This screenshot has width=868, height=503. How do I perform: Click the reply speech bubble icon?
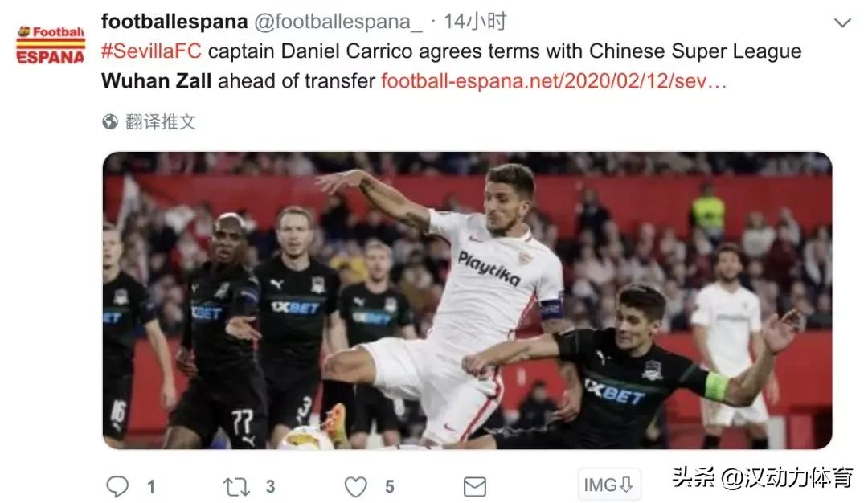click(x=117, y=486)
